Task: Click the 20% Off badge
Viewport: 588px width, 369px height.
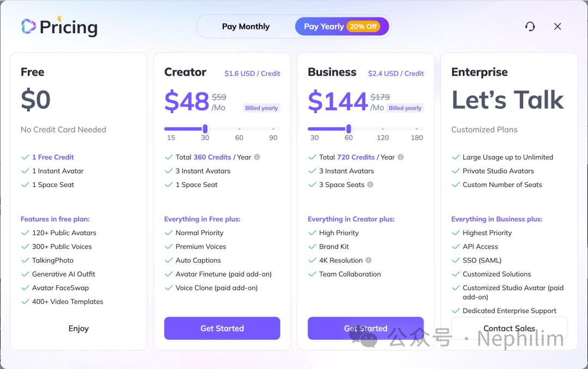Action: tap(364, 27)
